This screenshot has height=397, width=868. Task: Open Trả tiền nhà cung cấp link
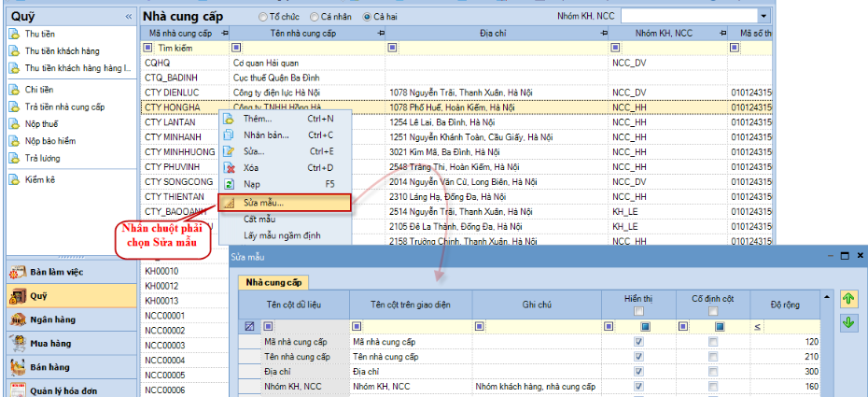64,106
